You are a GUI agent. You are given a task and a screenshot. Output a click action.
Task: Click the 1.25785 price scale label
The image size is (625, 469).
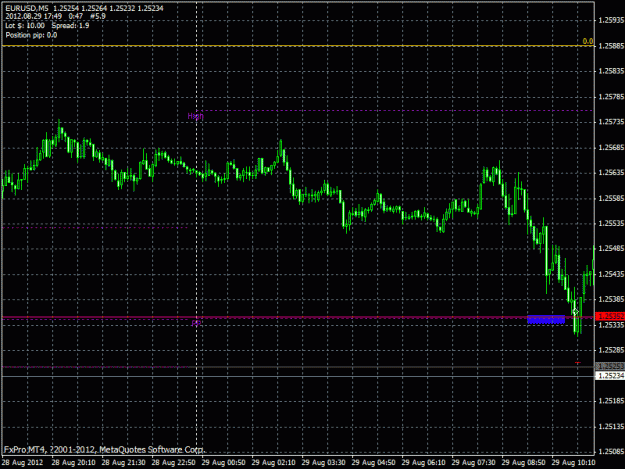pos(611,97)
